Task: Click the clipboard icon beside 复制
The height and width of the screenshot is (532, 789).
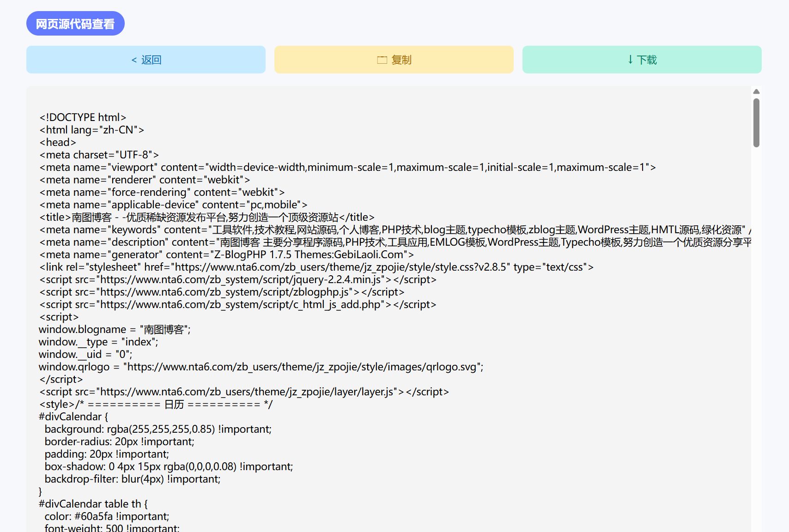Action: point(382,60)
